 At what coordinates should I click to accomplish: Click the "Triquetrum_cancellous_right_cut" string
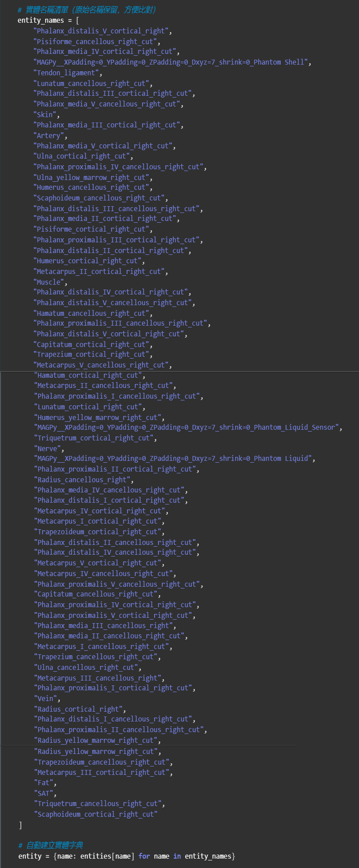pos(99,804)
